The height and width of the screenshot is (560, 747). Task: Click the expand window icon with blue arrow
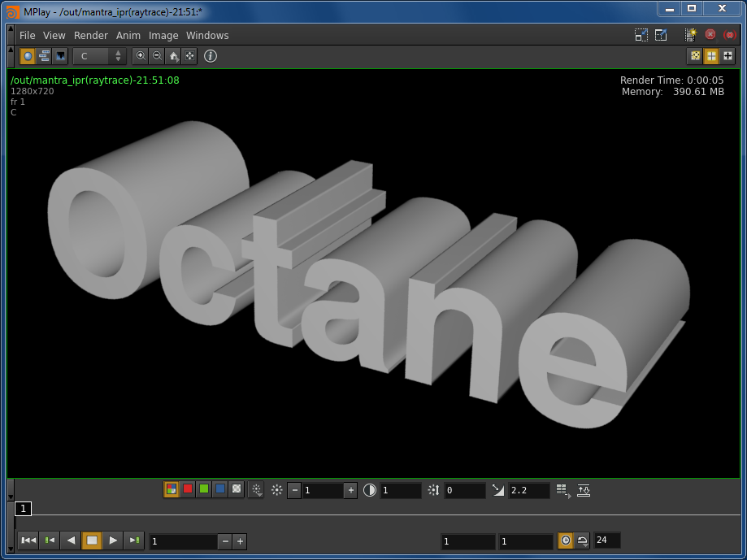click(662, 35)
